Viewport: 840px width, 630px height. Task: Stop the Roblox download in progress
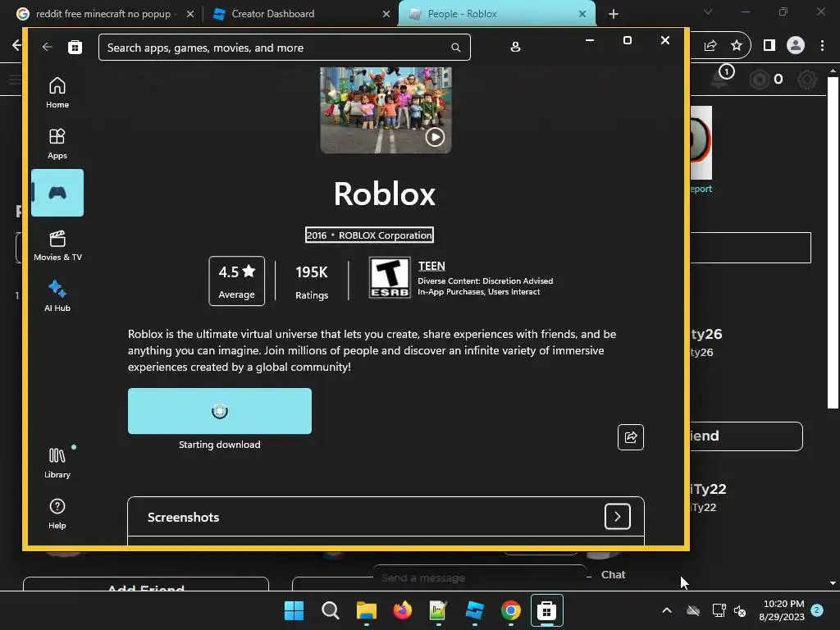[x=220, y=411]
